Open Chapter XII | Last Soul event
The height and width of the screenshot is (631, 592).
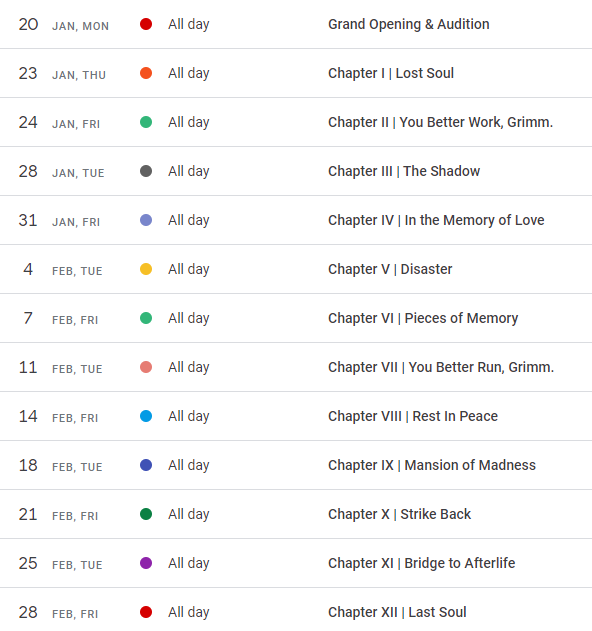point(397,612)
